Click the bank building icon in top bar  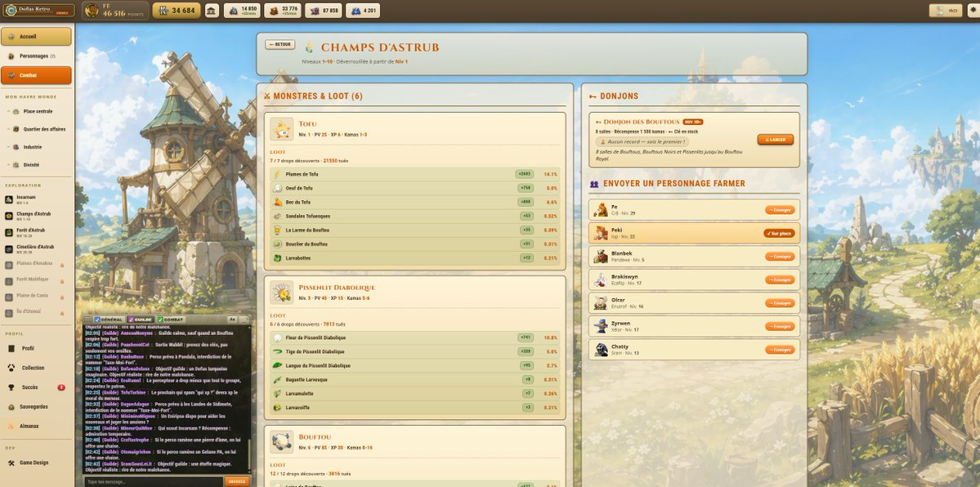click(x=212, y=11)
